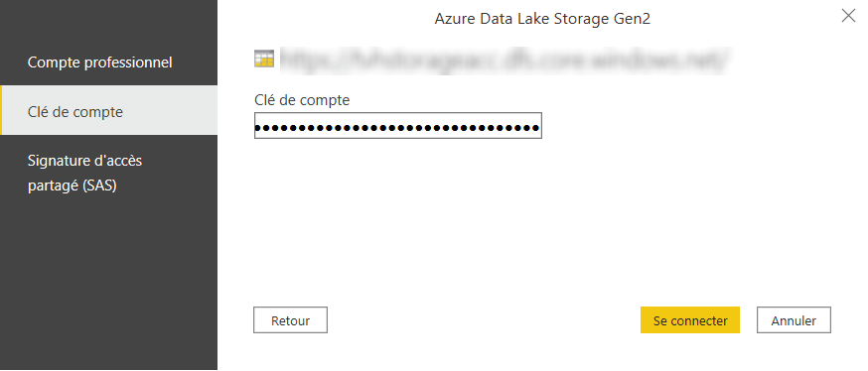Screen dimensions: 868x371
Task: Close the Azure Data Lake Storage dialog
Action: (x=848, y=16)
